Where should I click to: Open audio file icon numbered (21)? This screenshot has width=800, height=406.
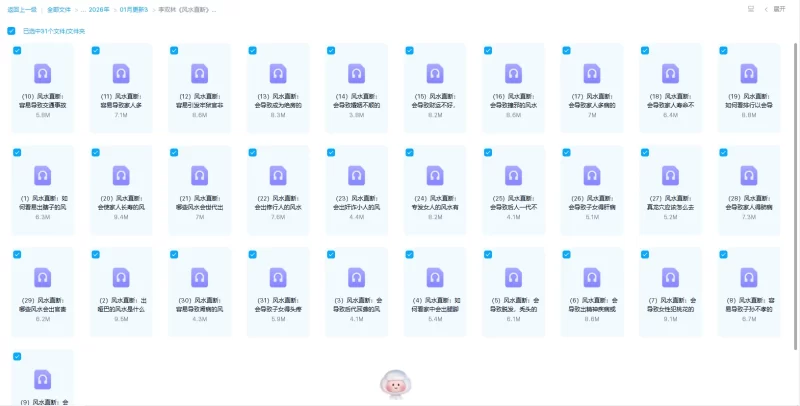(x=199, y=175)
